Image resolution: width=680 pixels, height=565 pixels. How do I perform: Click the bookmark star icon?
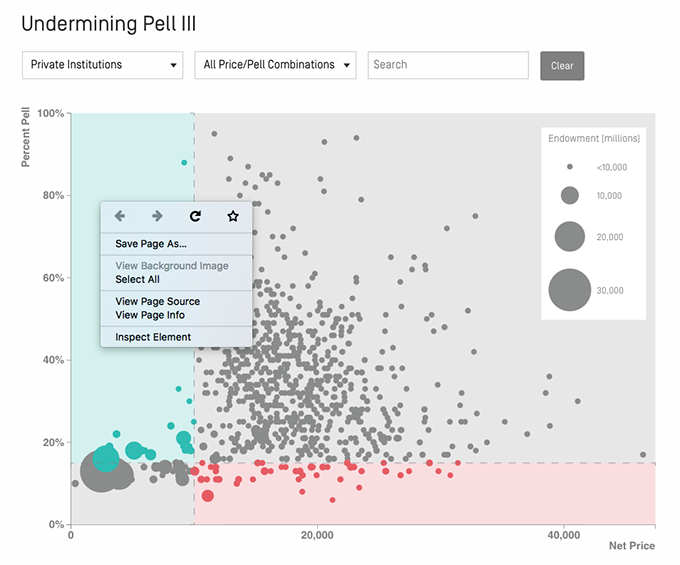pos(233,216)
